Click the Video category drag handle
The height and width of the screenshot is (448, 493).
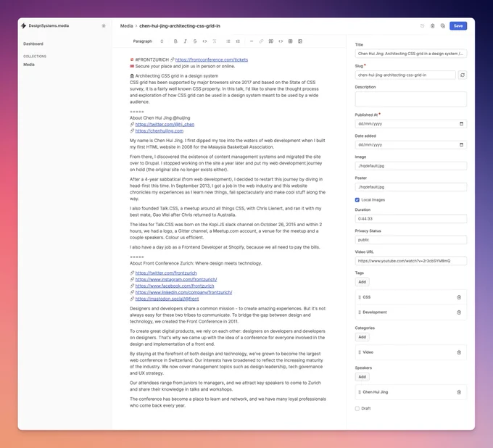pos(360,352)
